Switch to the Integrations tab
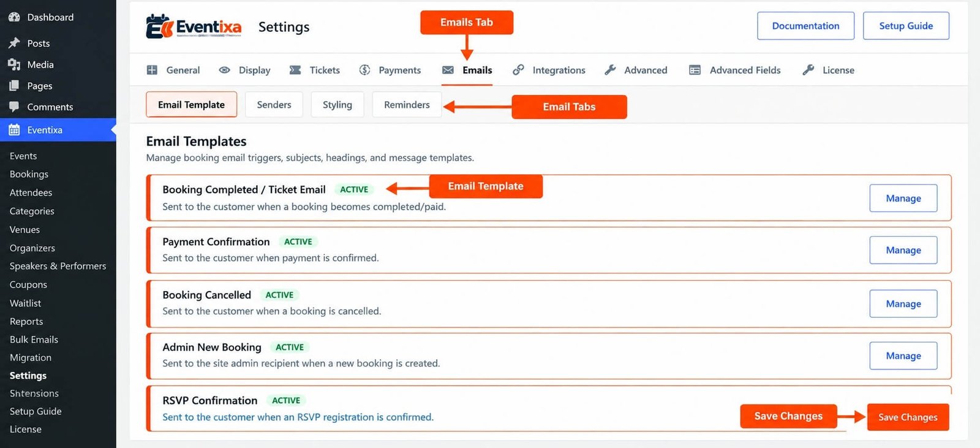Screen dimensions: 980x448 click(x=549, y=70)
